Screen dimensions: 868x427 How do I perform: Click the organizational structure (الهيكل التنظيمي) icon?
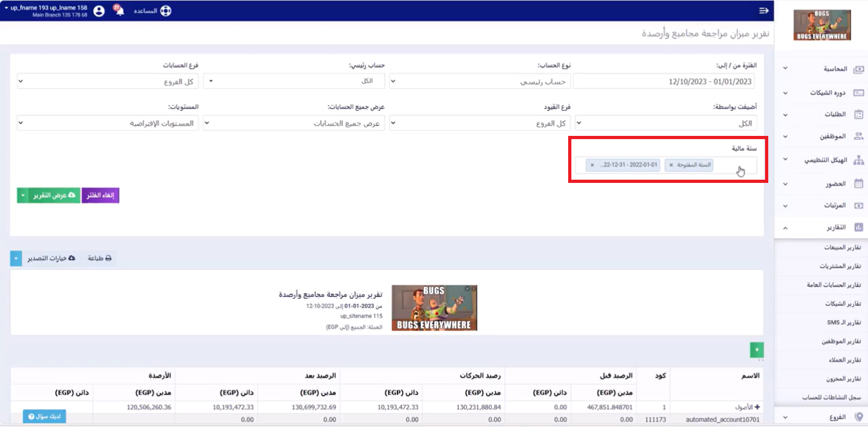pyautogui.click(x=858, y=160)
